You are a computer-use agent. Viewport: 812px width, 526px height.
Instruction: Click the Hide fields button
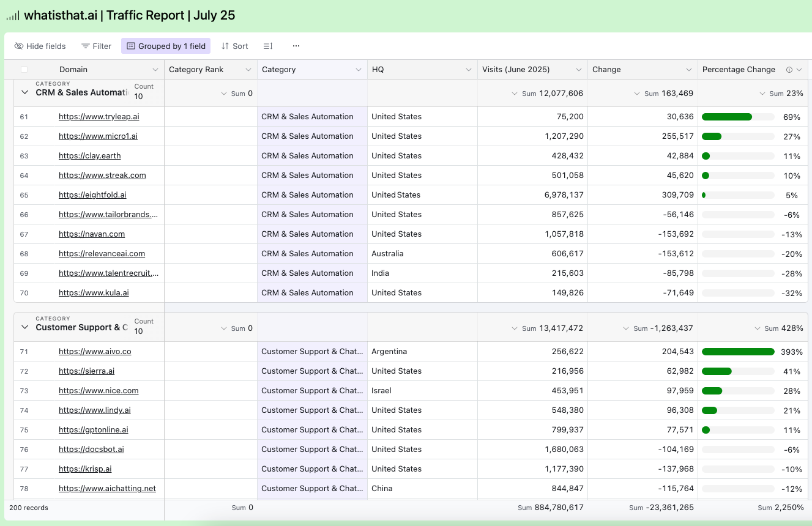[40, 46]
